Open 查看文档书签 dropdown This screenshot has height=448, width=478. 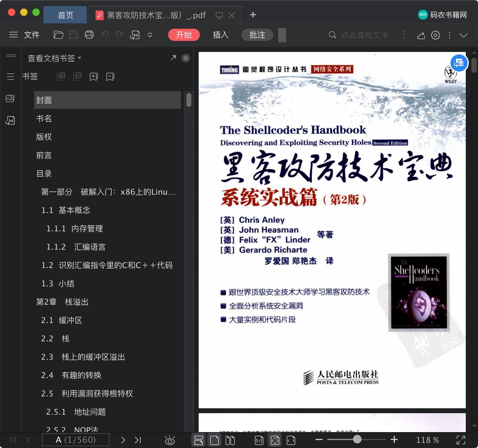54,58
